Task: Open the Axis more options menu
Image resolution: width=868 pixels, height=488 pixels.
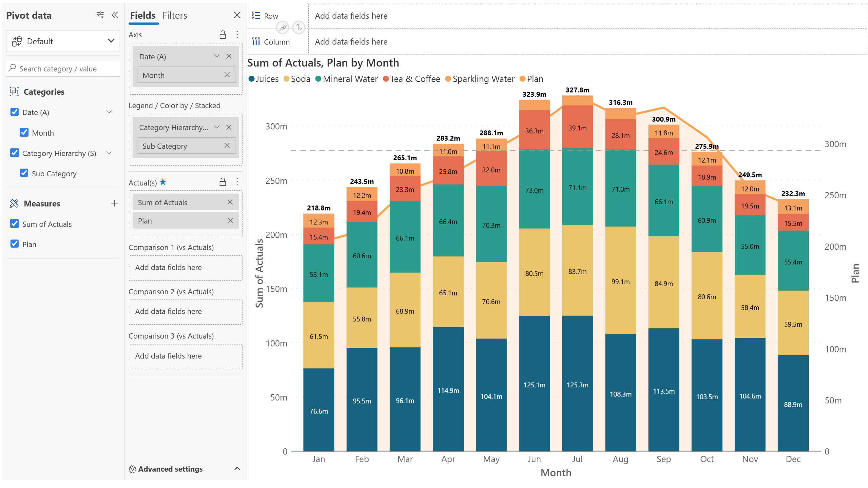Action: [x=237, y=34]
